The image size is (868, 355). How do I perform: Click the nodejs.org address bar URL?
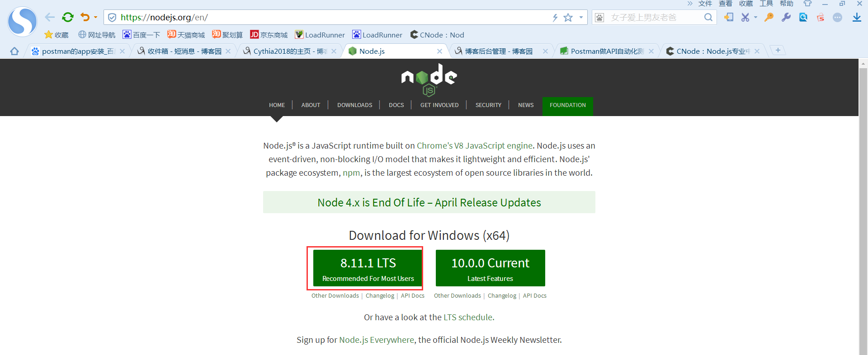(164, 17)
